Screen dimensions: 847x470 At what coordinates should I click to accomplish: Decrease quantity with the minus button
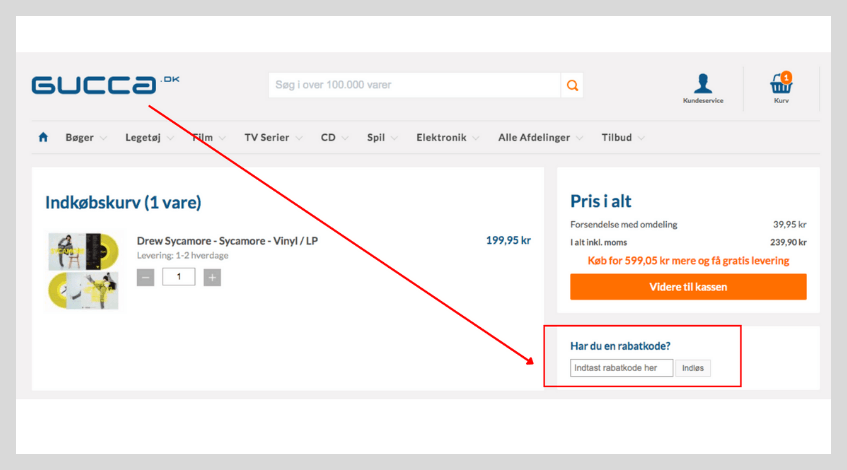click(x=145, y=277)
